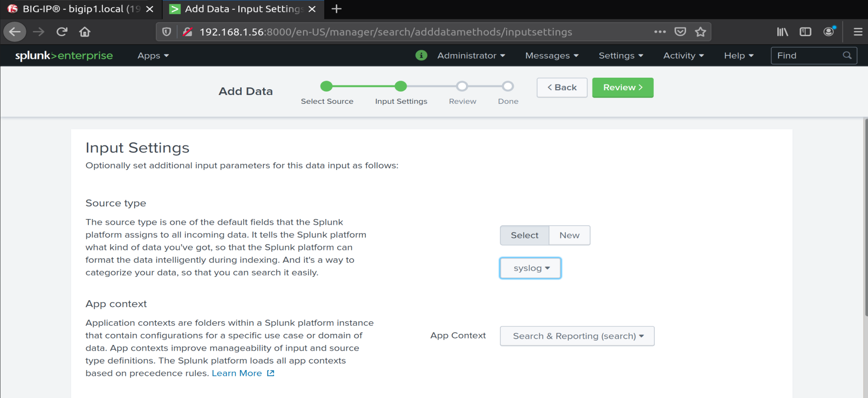Image resolution: width=868 pixels, height=398 pixels.
Task: Open the Messages dropdown
Action: tap(552, 55)
